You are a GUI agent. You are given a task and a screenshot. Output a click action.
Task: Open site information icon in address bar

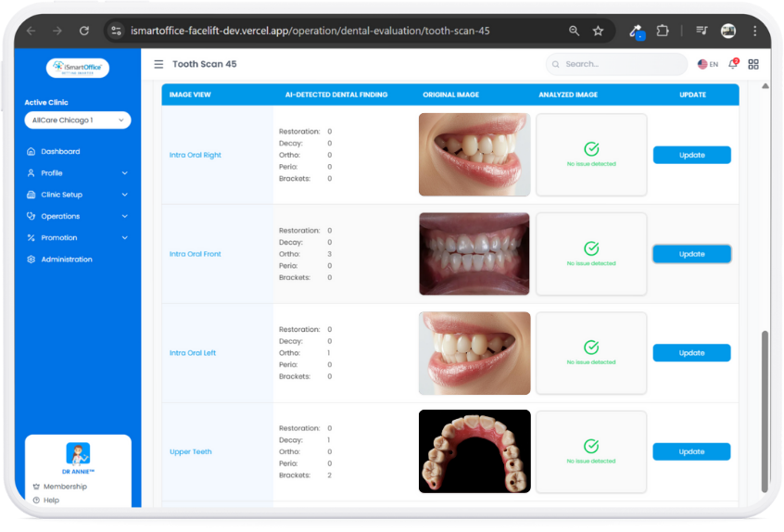pyautogui.click(x=116, y=31)
